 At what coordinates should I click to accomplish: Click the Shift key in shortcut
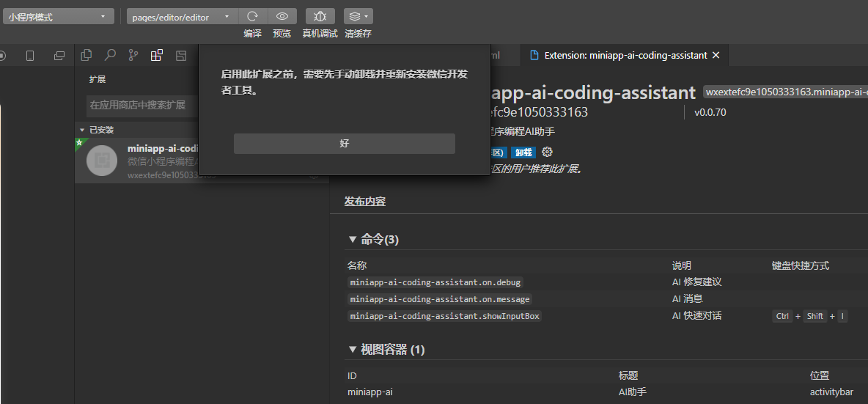pyautogui.click(x=815, y=317)
